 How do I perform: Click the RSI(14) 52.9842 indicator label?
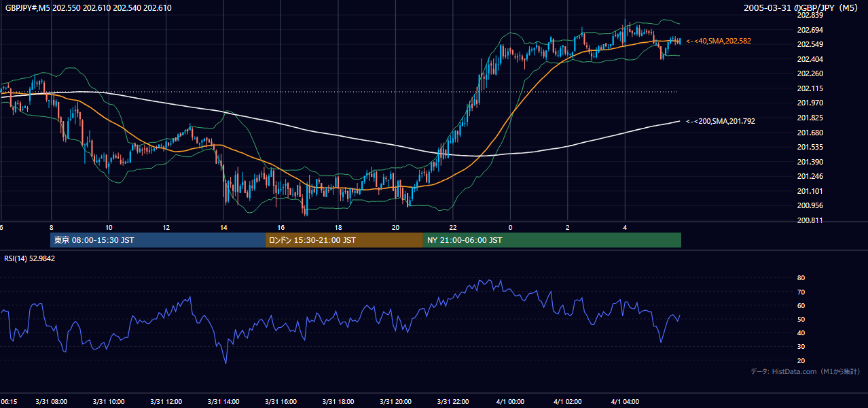29,258
